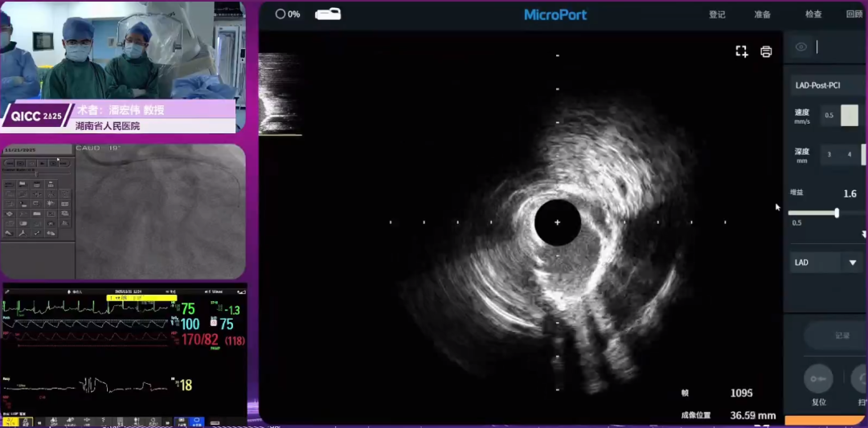
Task: Switch to the 登记 tab
Action: (x=717, y=14)
